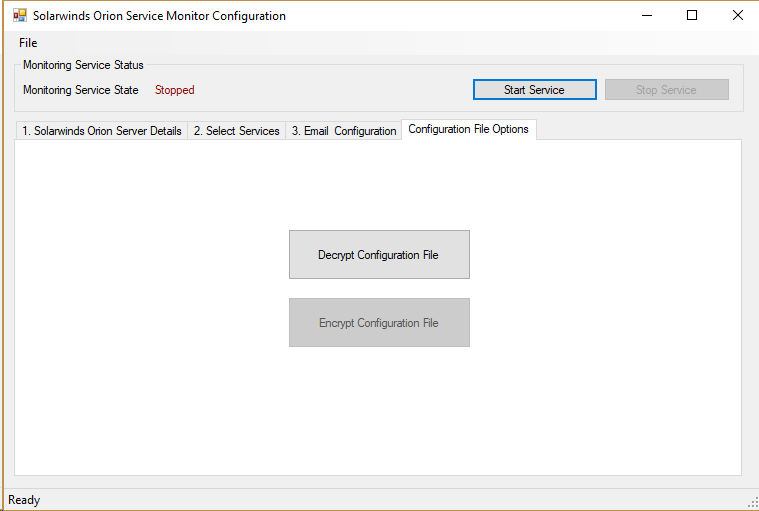Click the greyed-out Stop Service button
Viewport: 759px width, 511px height.
[667, 90]
